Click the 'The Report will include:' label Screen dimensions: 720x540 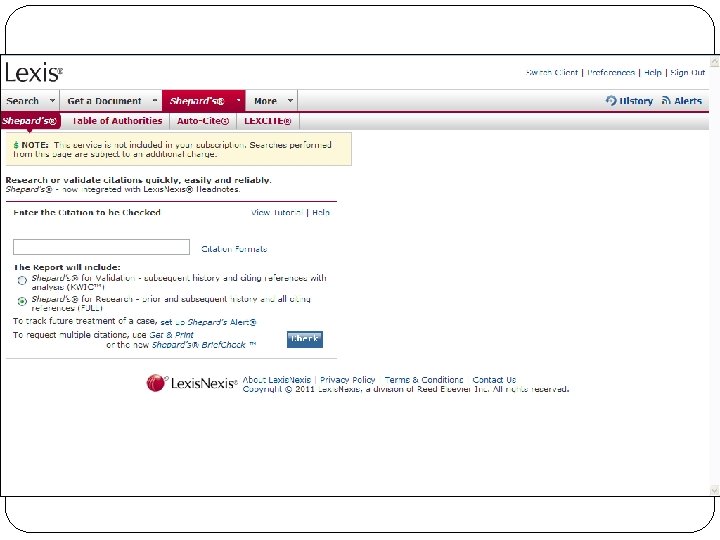67,267
